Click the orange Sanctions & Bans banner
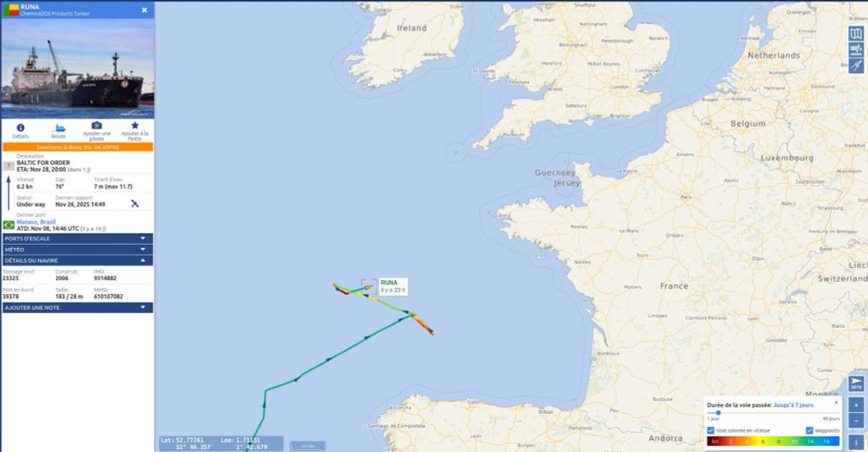 coord(77,147)
